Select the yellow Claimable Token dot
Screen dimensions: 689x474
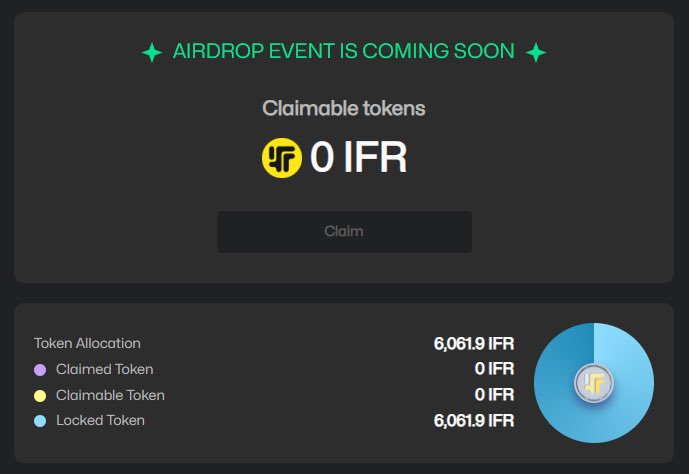(x=40, y=396)
